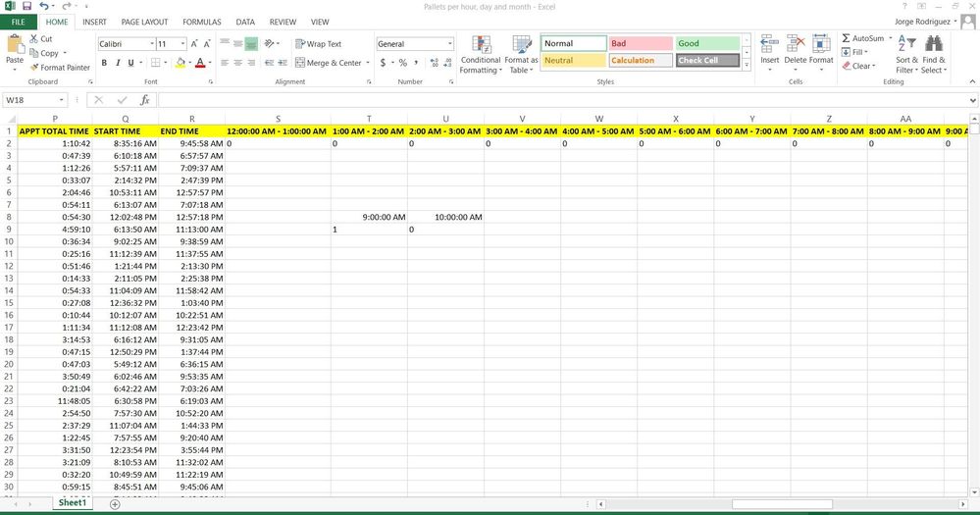Click the Save icon in quick access toolbar

pyautogui.click(x=26, y=6)
